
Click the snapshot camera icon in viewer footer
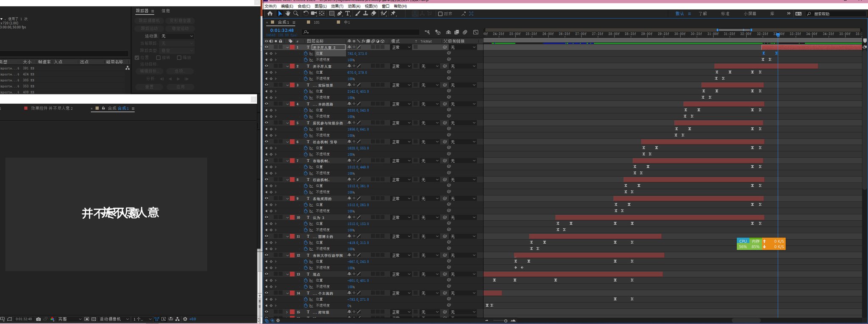click(39, 319)
